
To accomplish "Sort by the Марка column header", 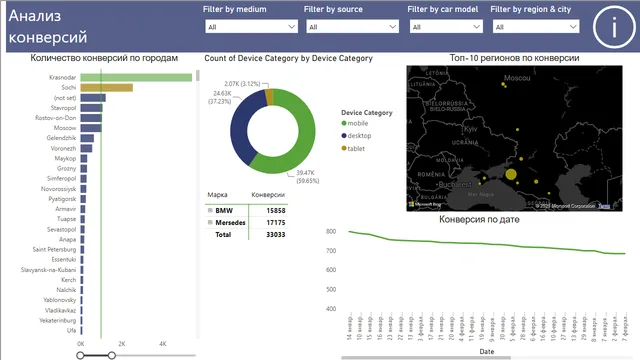I will coord(217,195).
